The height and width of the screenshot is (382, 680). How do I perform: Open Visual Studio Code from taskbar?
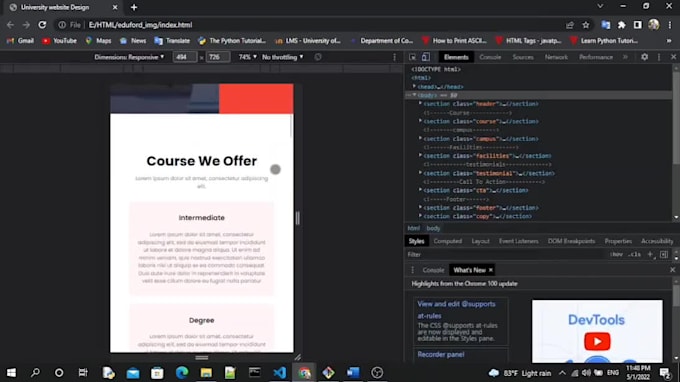click(x=279, y=372)
